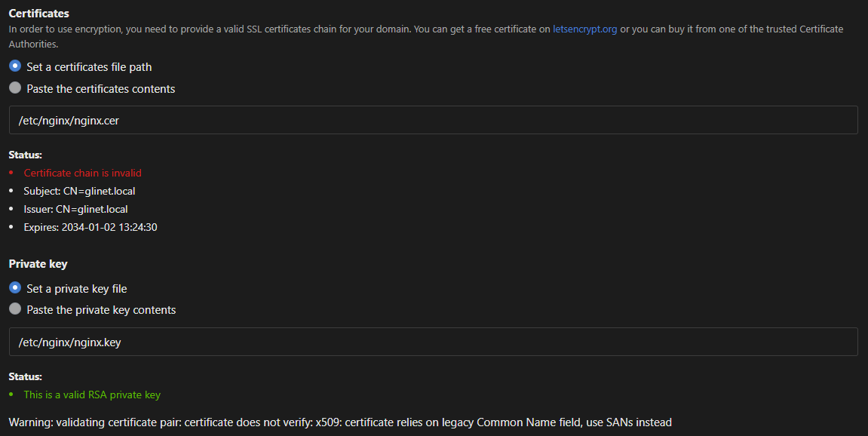
Task: Click the "Certificate chain is invalid" status text
Action: coord(82,173)
